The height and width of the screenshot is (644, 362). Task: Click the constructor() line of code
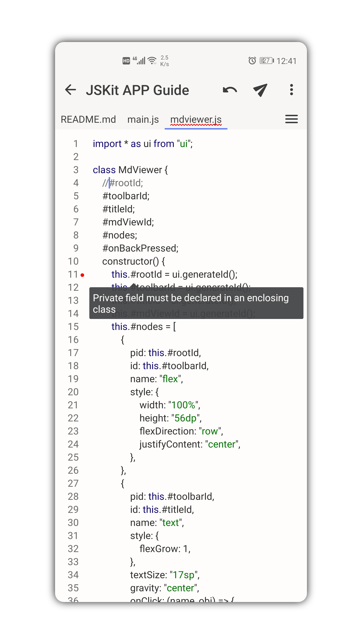[133, 262]
